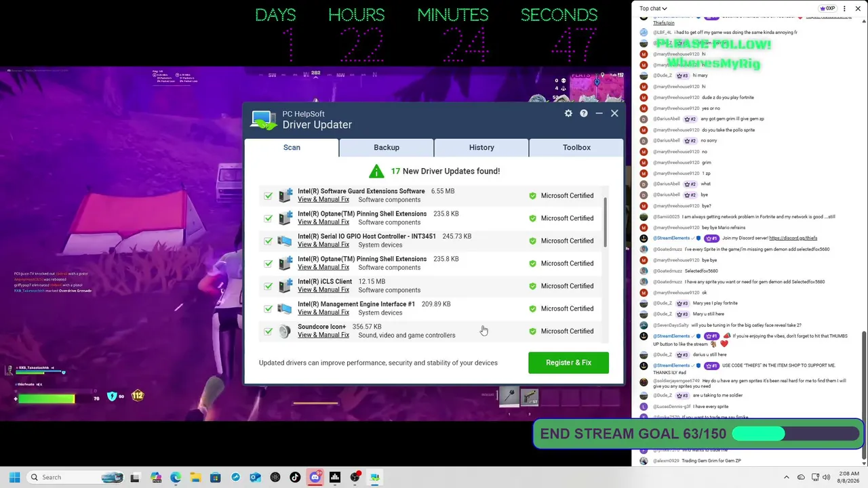Open chat options three-dot menu
The height and width of the screenshot is (488, 868).
[844, 9]
